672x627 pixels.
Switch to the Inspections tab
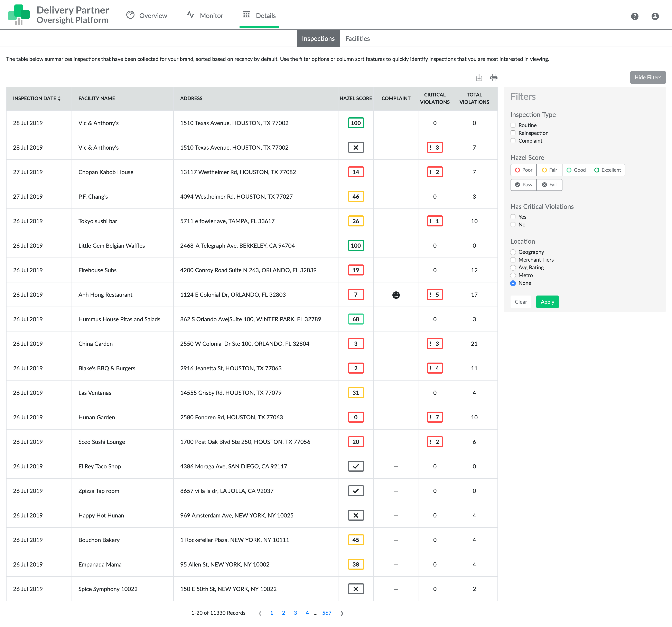click(x=318, y=38)
